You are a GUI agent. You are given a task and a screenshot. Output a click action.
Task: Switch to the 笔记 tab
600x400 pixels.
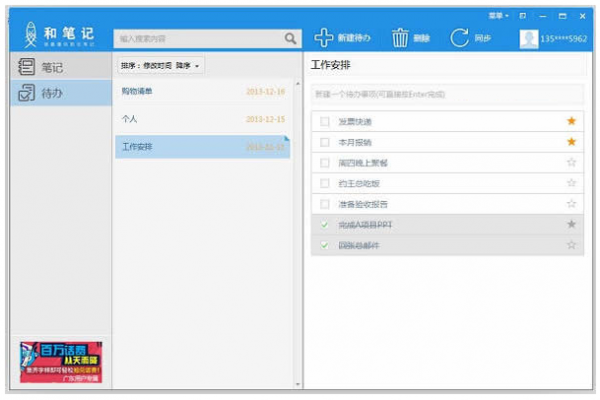point(61,67)
